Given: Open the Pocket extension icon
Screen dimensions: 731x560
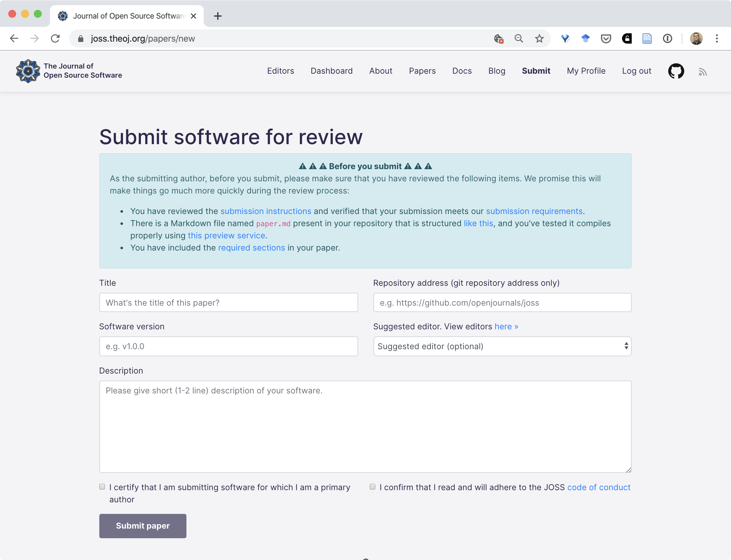Looking at the screenshot, I should pyautogui.click(x=606, y=39).
